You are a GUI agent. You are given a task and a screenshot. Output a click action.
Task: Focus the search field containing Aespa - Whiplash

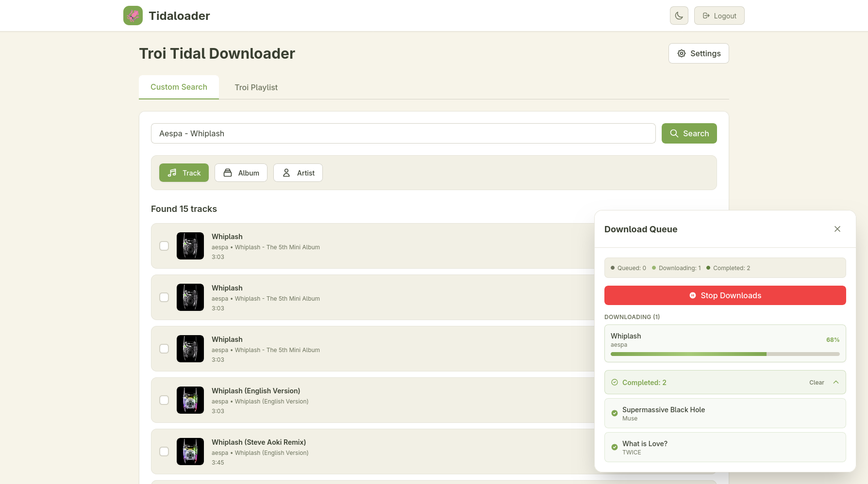tap(403, 133)
